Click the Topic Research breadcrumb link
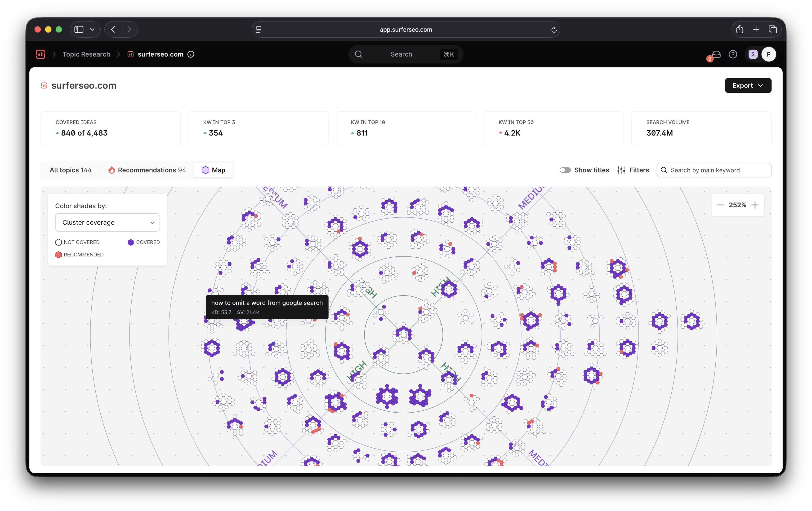 click(86, 54)
